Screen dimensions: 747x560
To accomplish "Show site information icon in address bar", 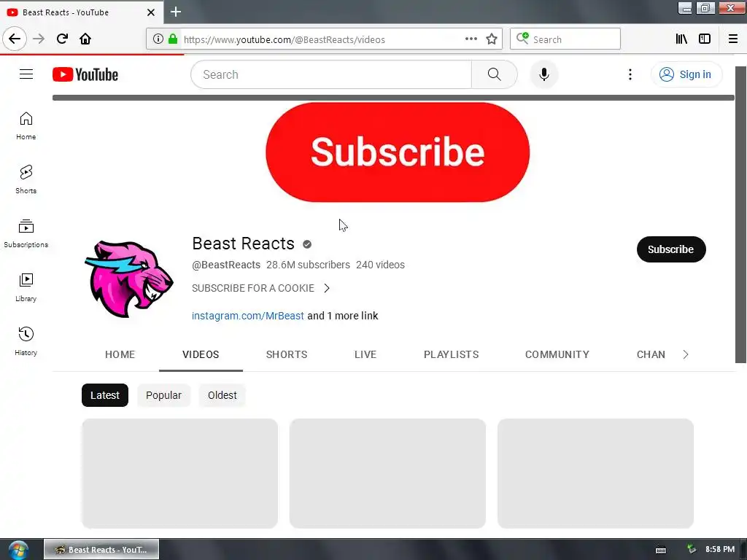I will coord(158,39).
